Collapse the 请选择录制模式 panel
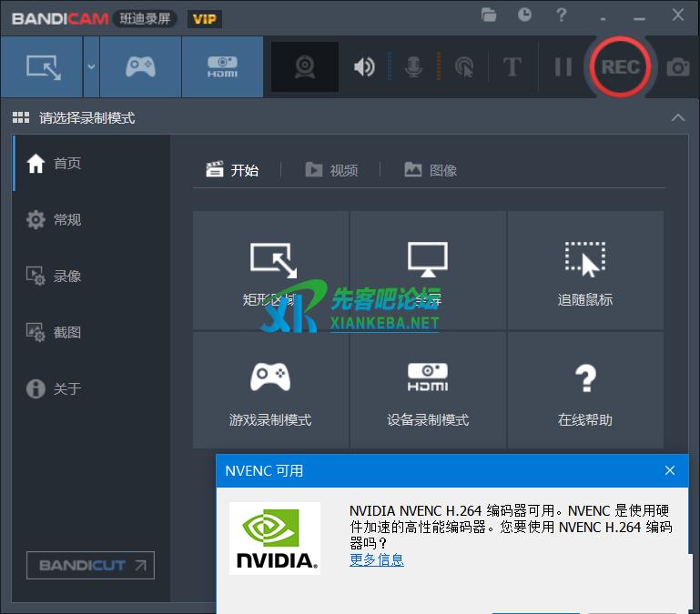 click(677, 118)
